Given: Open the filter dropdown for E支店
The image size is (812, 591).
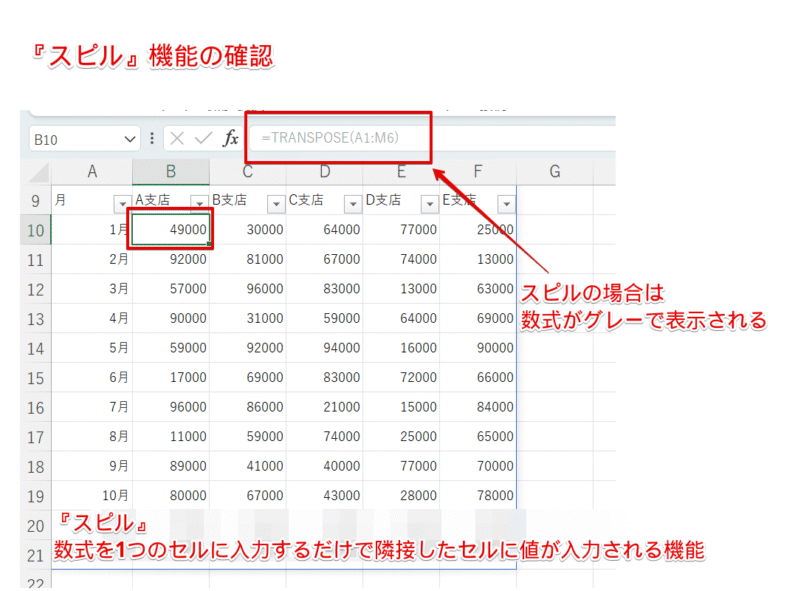Looking at the screenshot, I should click(x=506, y=204).
